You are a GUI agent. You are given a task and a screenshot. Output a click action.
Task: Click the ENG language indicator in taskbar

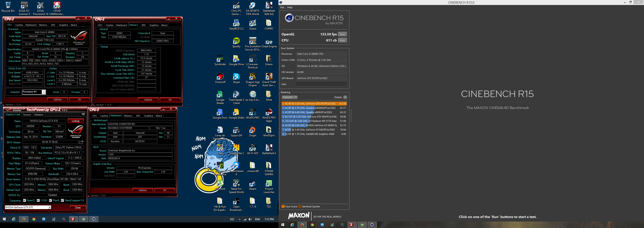(x=258, y=219)
